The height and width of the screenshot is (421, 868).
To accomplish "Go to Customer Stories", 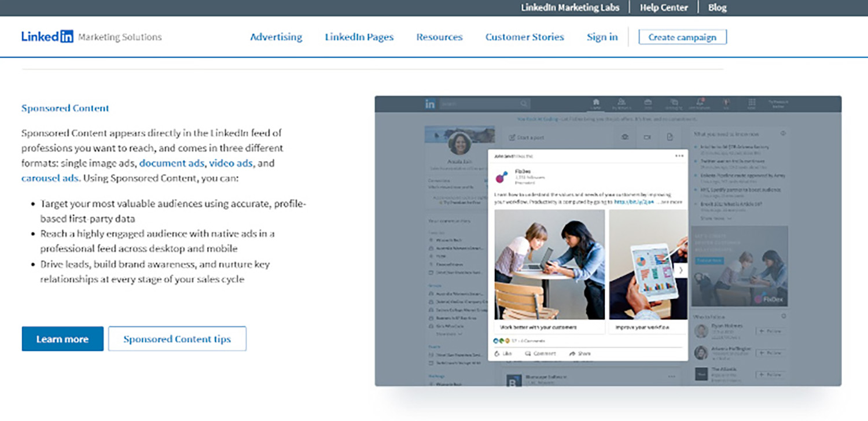I will (x=524, y=37).
